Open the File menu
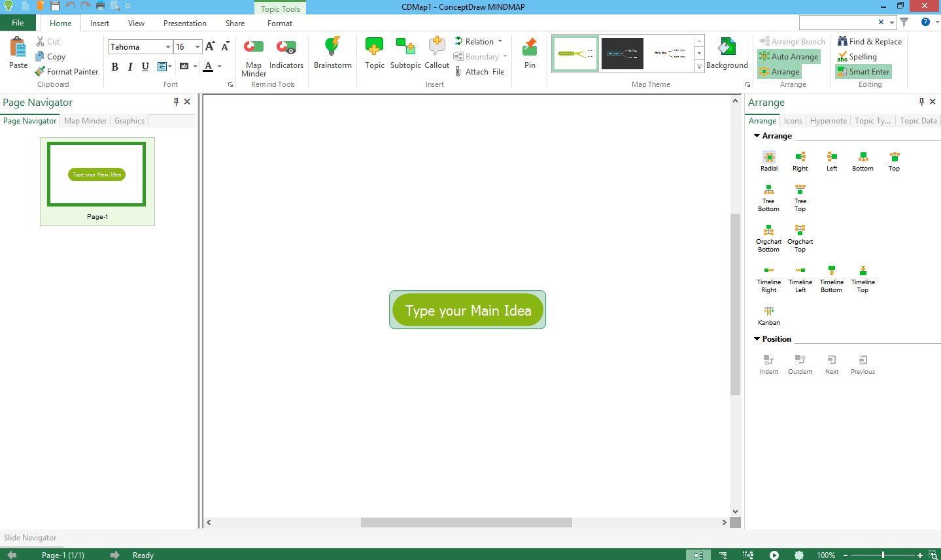The image size is (941, 560). [18, 23]
